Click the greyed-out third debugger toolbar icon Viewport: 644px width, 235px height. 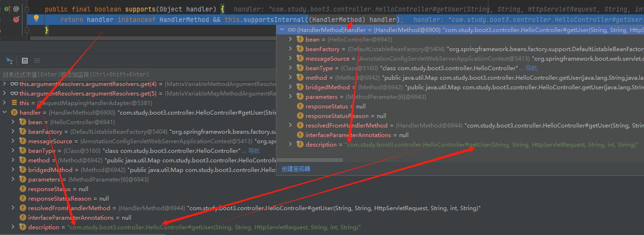coord(37,61)
